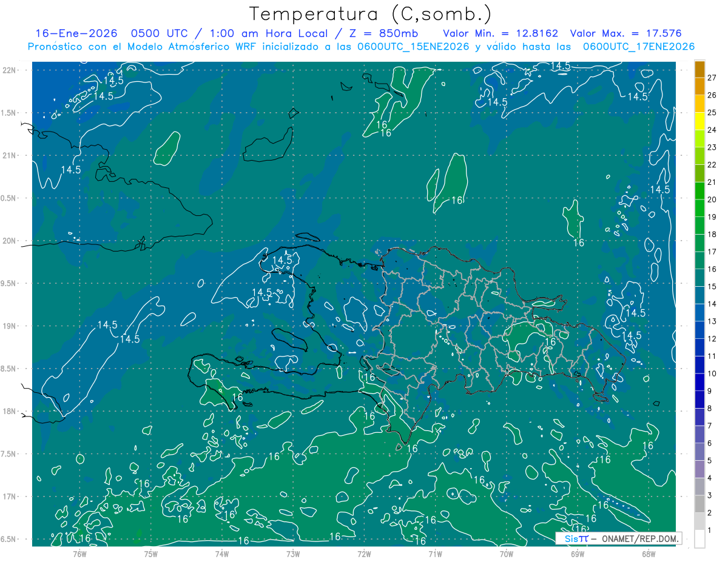Click legend value '27' on color bar
728x562 pixels.
point(712,78)
